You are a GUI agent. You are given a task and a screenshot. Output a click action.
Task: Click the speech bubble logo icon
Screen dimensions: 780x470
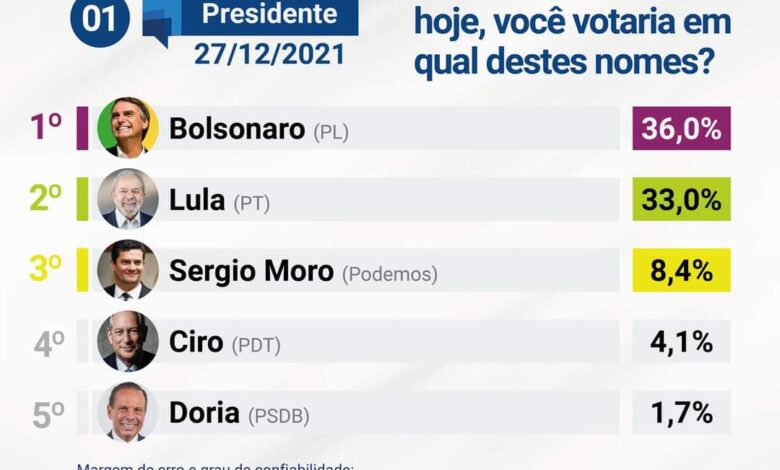[x=162, y=22]
